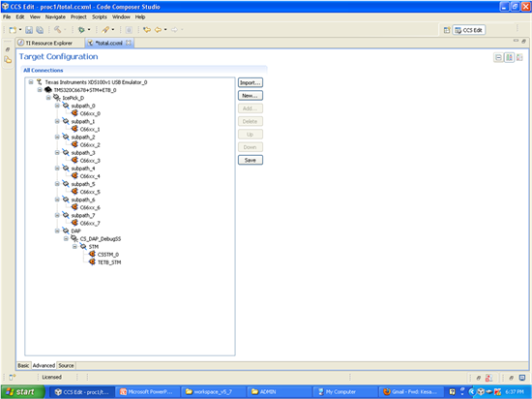
Task: Click the Open Perspective icon
Action: point(447,30)
